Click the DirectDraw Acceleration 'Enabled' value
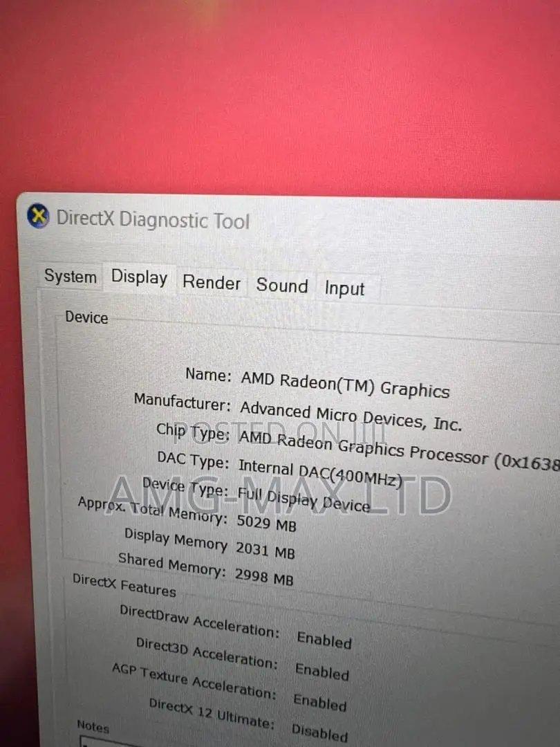Screen dimensions: 560x747 click(x=324, y=640)
